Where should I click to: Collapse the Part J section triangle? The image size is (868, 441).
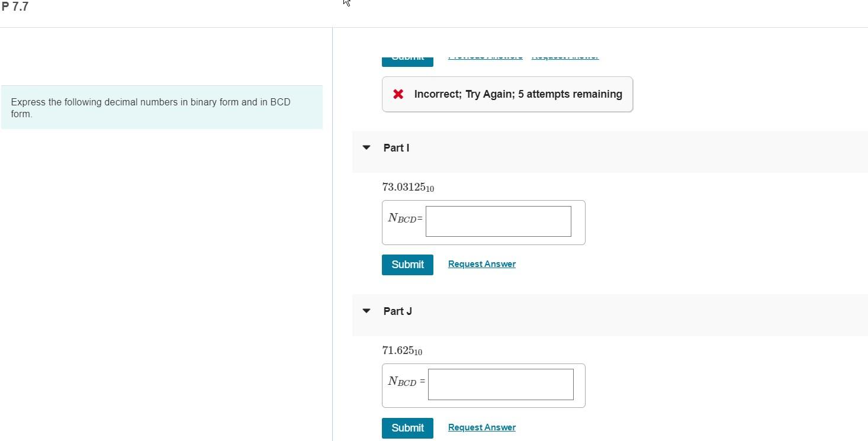[365, 311]
